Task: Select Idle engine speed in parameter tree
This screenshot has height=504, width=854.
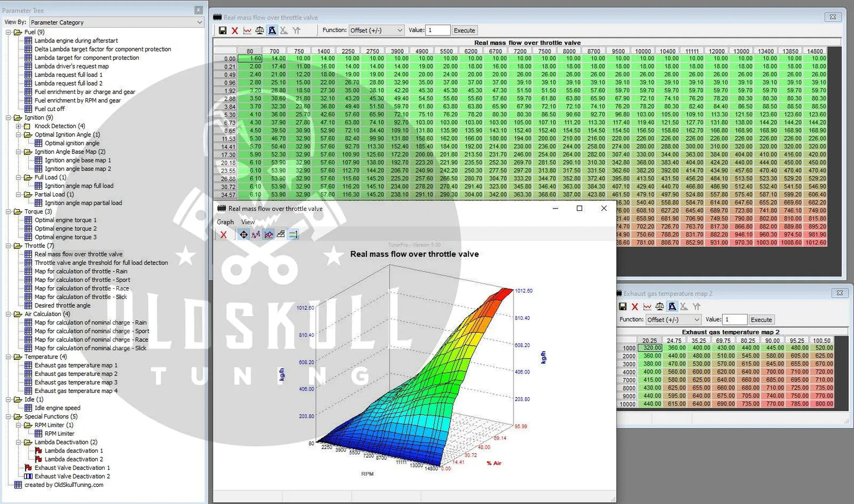Action: (57, 408)
